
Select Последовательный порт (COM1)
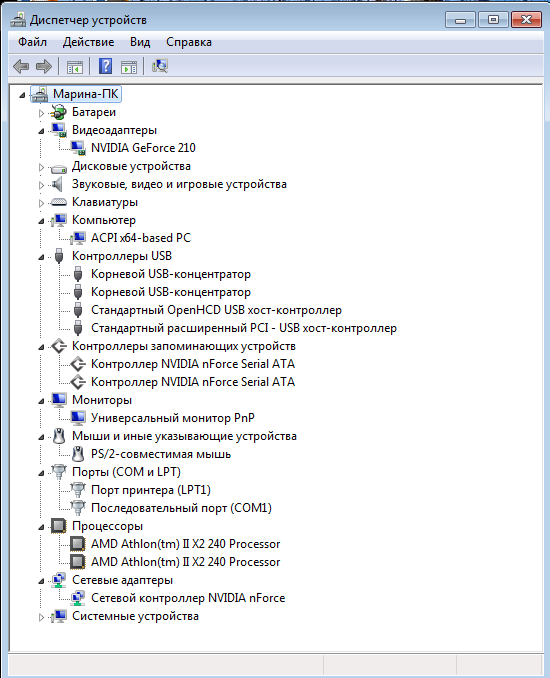pos(182,508)
